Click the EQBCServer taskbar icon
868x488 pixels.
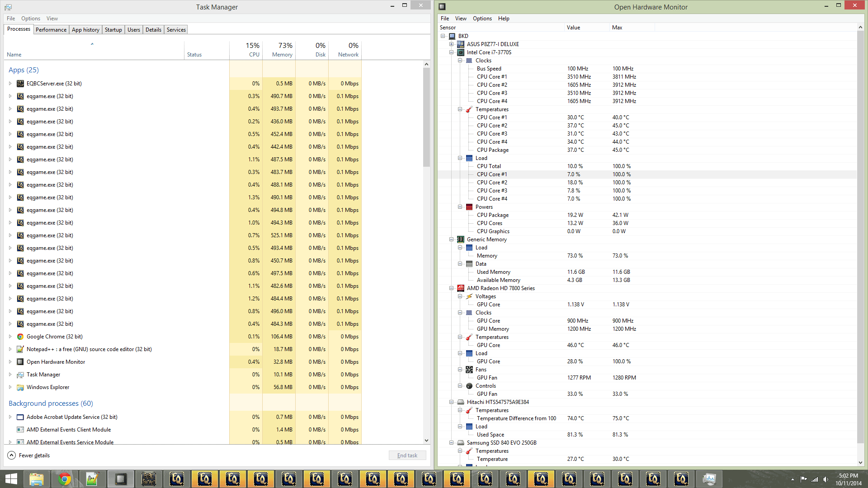point(149,479)
